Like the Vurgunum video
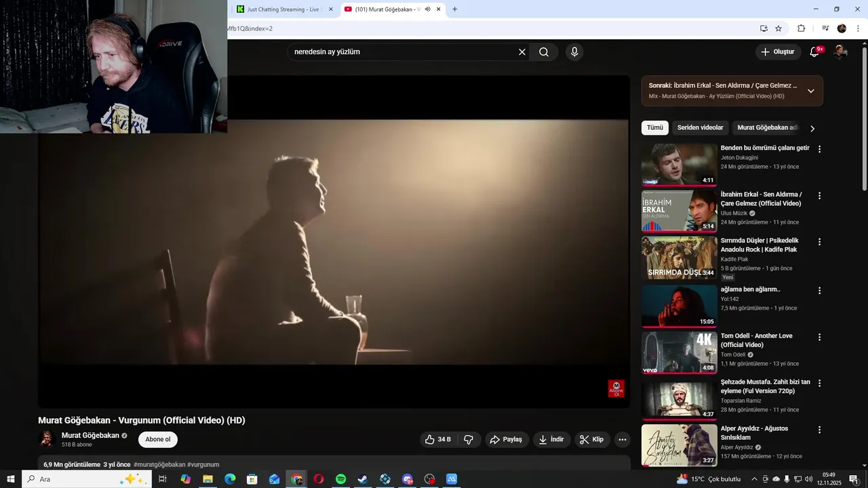The width and height of the screenshot is (868, 488). coord(437,439)
